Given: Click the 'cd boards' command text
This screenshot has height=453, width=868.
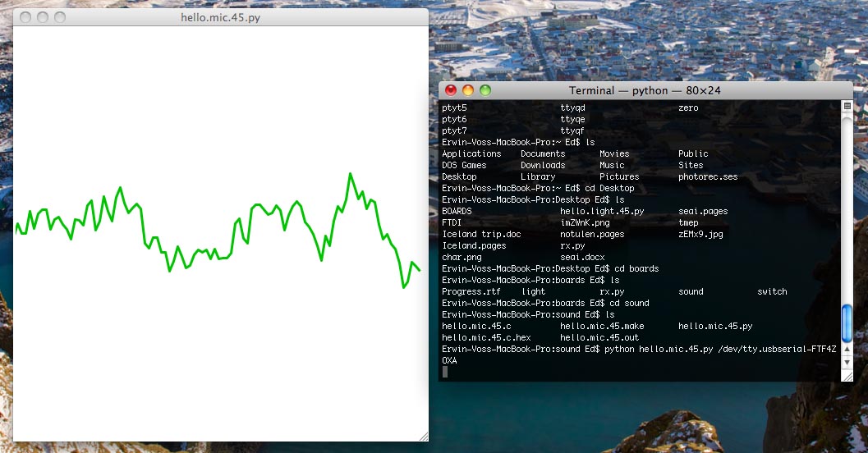Looking at the screenshot, I should (x=636, y=269).
